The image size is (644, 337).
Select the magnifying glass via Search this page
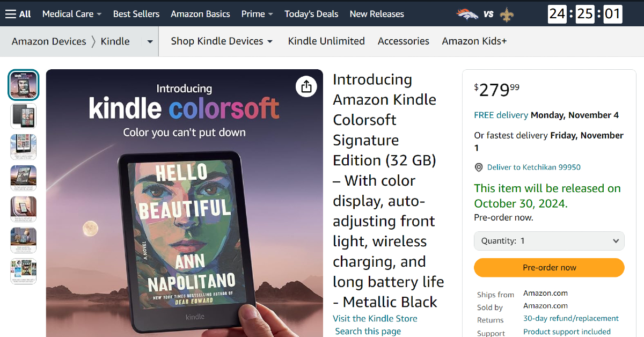coord(368,331)
